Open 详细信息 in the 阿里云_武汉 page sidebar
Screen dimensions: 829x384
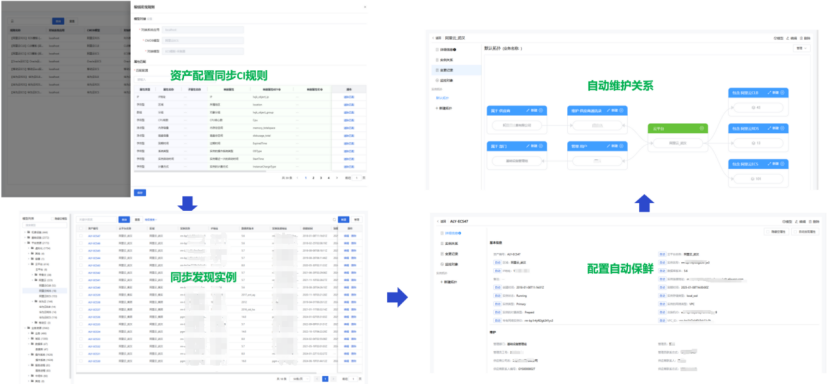tap(448, 49)
